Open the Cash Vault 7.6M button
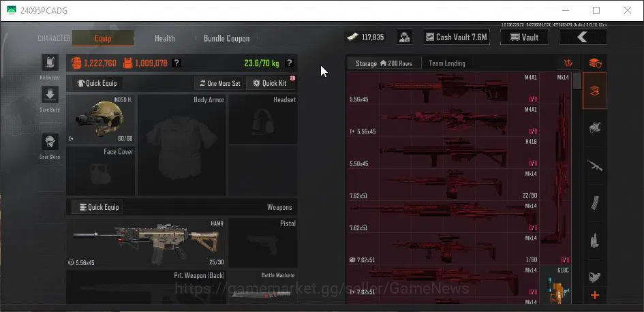The height and width of the screenshot is (312, 644). click(x=457, y=37)
